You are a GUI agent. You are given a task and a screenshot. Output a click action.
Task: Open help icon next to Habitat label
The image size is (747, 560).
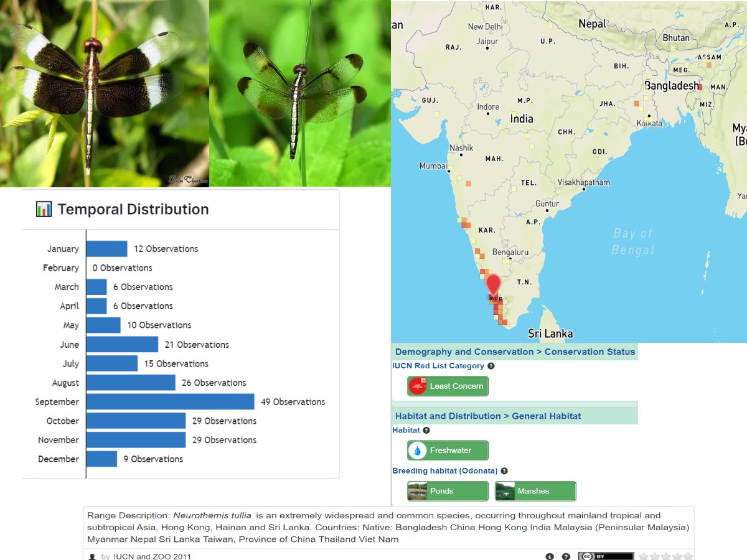point(426,430)
